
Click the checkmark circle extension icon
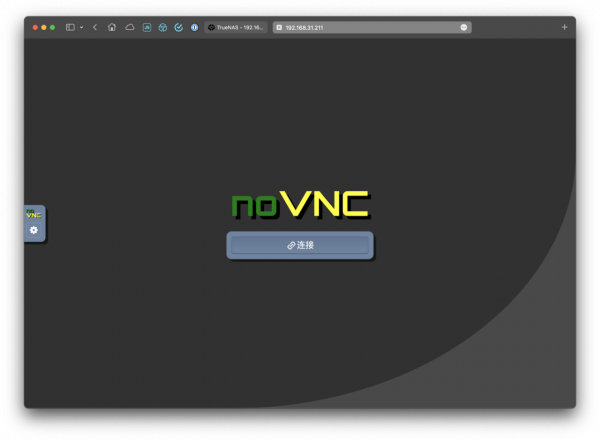178,27
